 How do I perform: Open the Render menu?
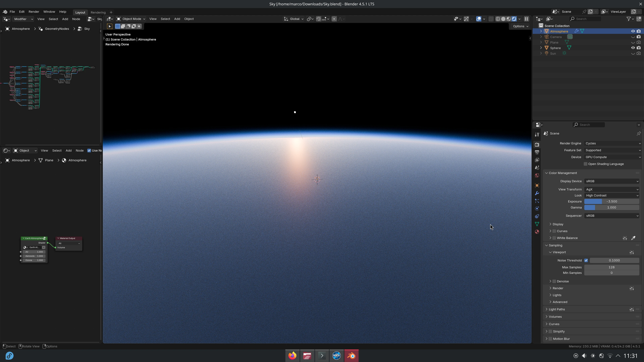[x=34, y=12]
